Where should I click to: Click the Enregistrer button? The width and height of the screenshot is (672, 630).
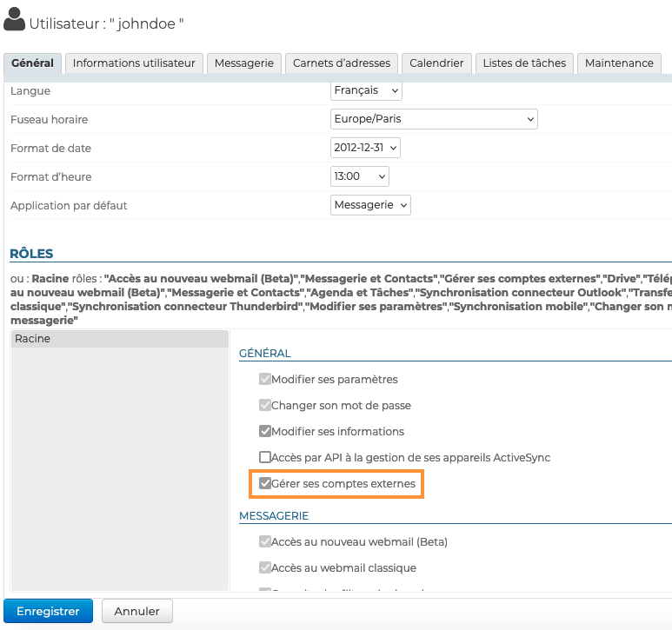point(48,611)
